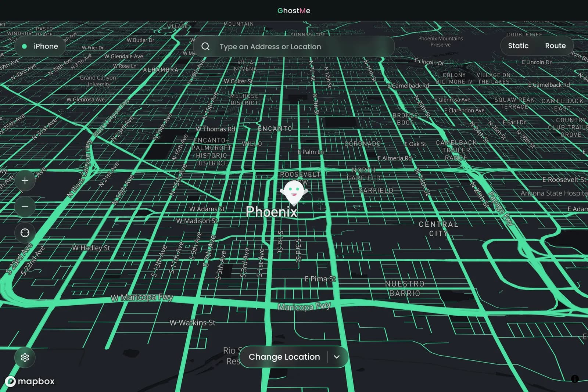Click the CENTRAL CITY label
The height and width of the screenshot is (392, 588).
pyautogui.click(x=438, y=229)
